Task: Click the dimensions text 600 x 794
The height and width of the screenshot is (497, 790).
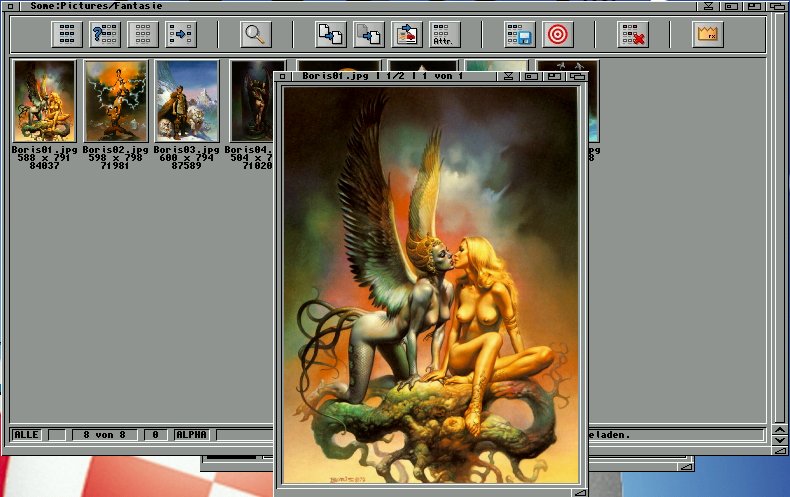Action: [186, 157]
